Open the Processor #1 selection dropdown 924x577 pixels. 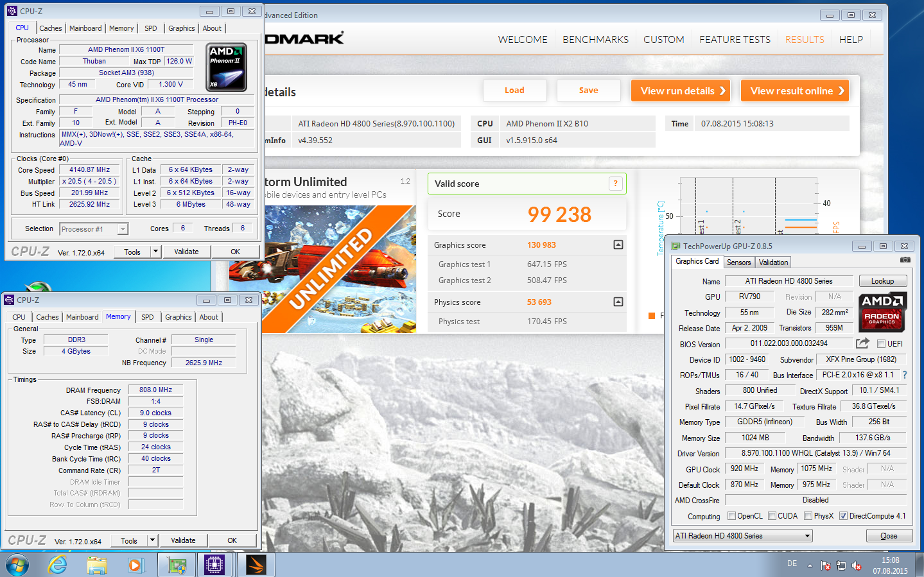[x=123, y=229]
